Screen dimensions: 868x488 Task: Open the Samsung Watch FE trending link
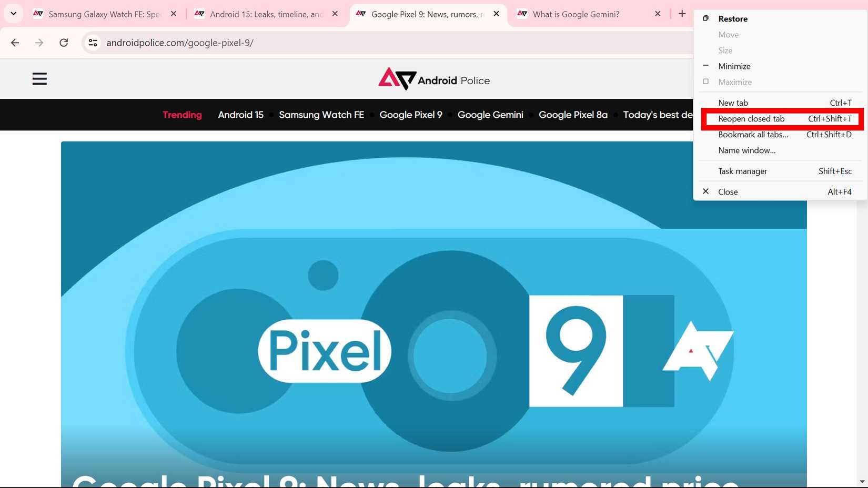[x=321, y=115]
